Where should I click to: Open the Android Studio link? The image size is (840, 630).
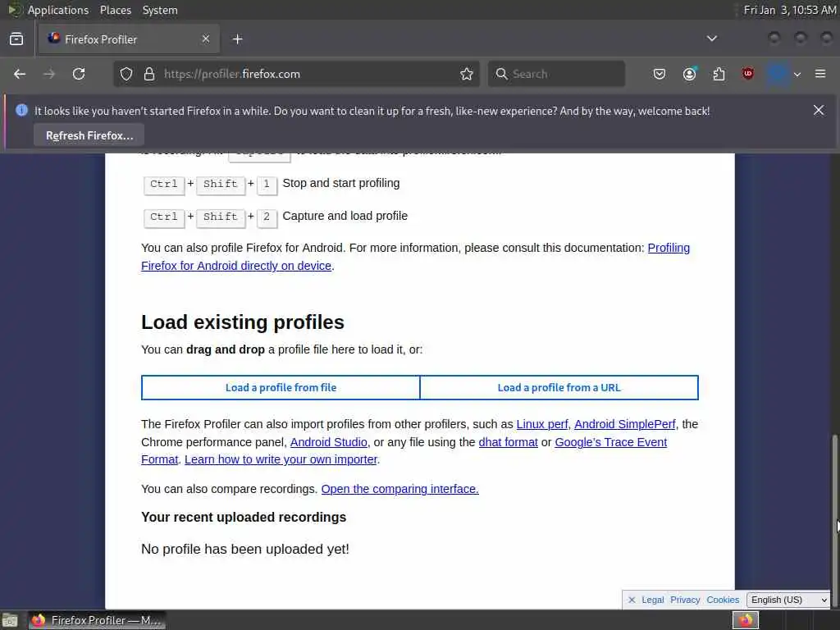(328, 442)
